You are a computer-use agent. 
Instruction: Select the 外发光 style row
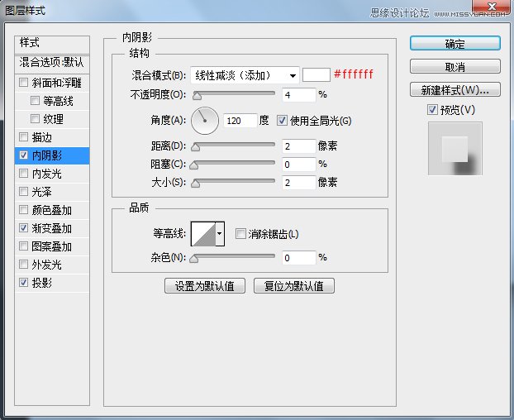[x=52, y=265]
